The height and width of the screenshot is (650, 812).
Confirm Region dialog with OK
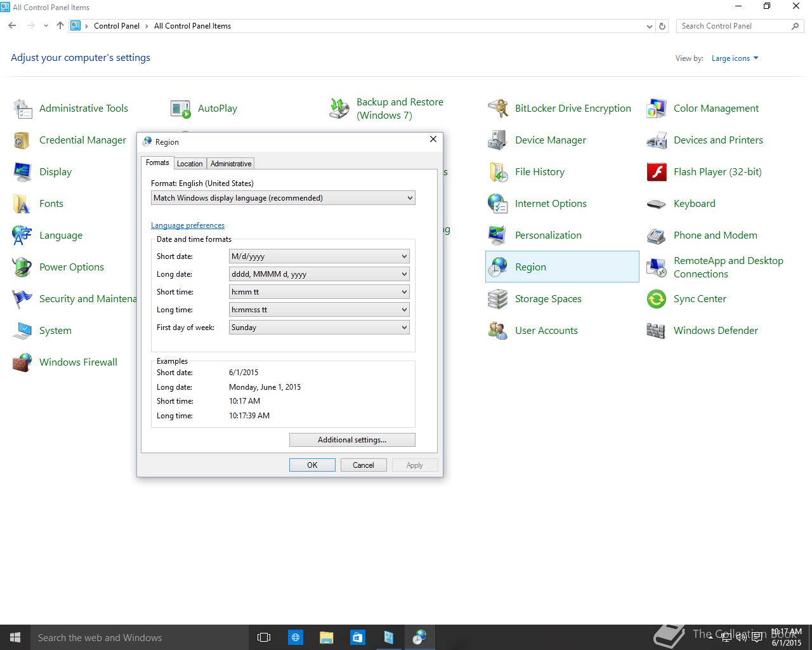[x=312, y=465]
